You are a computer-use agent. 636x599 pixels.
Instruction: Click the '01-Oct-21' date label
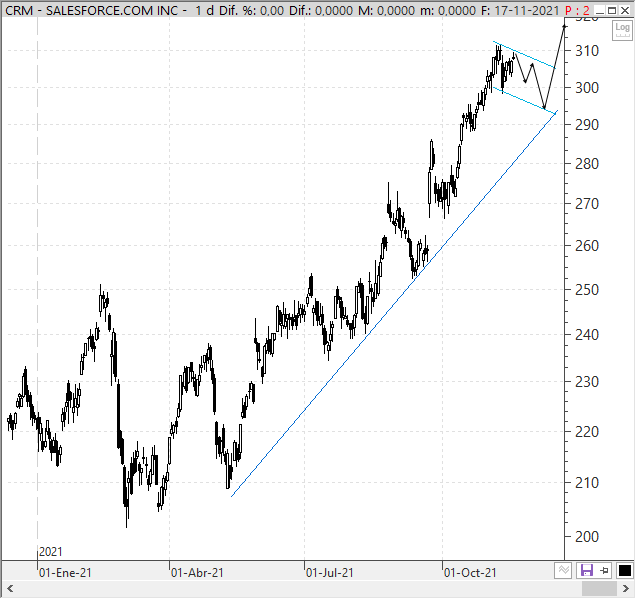(470, 573)
